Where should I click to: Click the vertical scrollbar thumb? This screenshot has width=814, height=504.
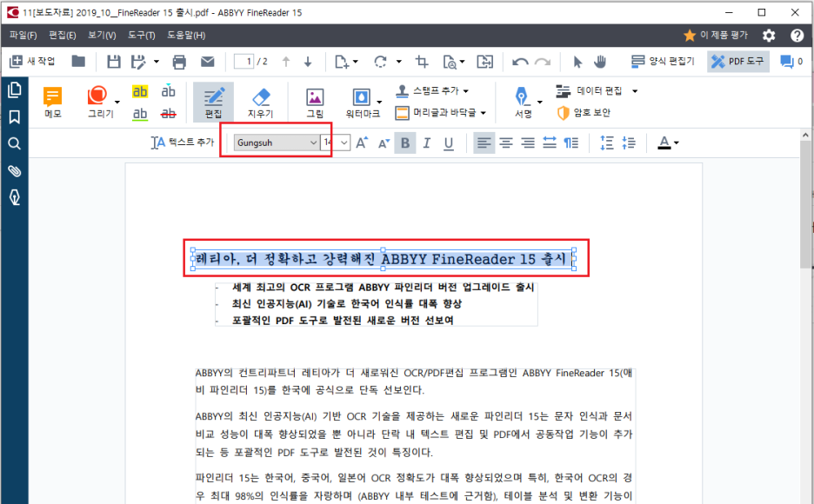tap(805, 204)
